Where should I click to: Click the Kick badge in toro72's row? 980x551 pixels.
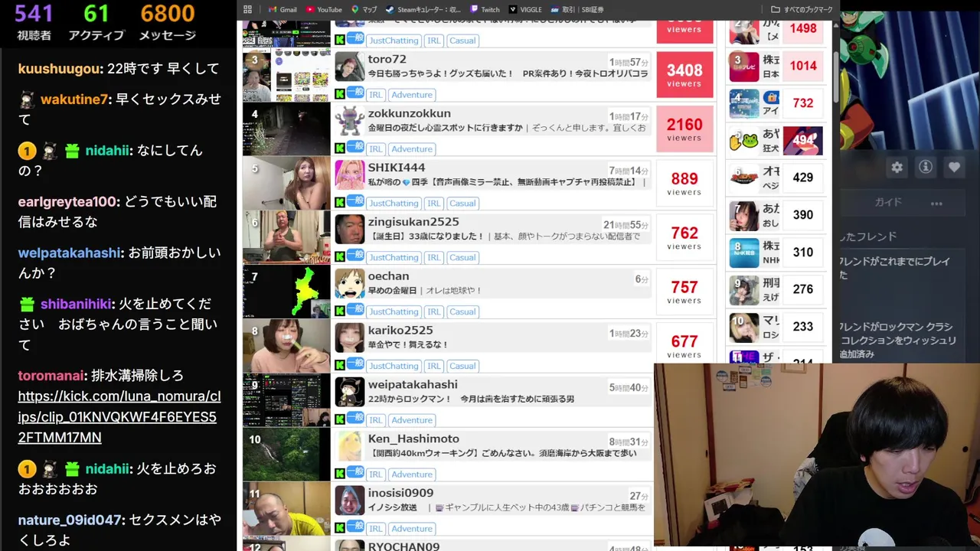(x=340, y=94)
